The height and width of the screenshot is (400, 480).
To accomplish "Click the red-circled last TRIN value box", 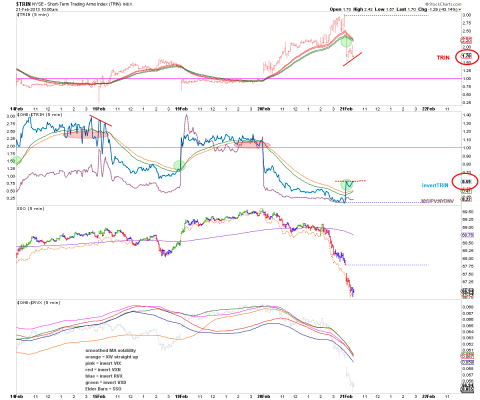I will (466, 56).
